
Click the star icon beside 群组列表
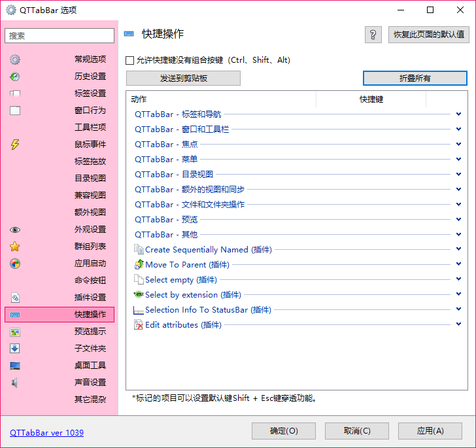tap(15, 247)
